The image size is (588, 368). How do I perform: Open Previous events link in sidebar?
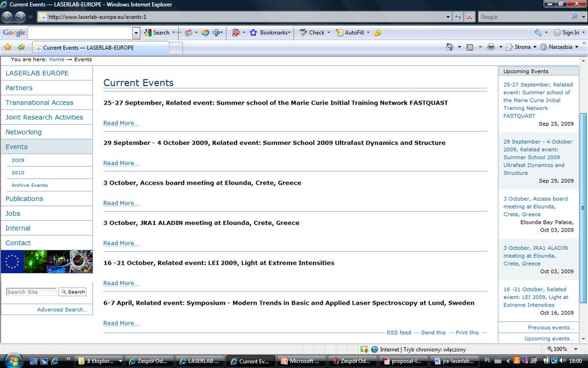coord(551,327)
